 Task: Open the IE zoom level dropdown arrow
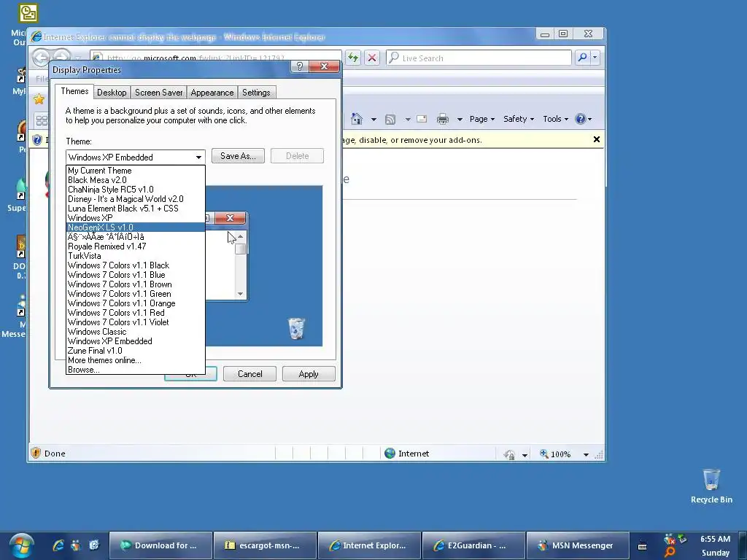586,455
